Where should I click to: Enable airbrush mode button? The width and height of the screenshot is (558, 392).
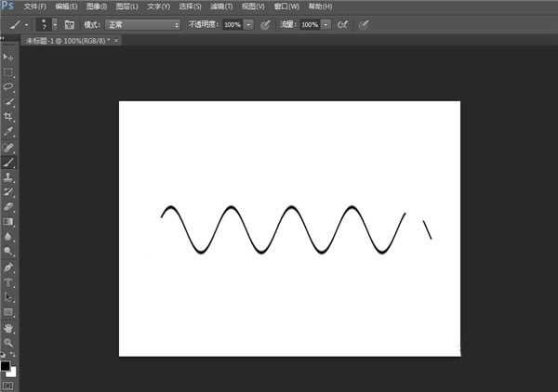tap(343, 24)
